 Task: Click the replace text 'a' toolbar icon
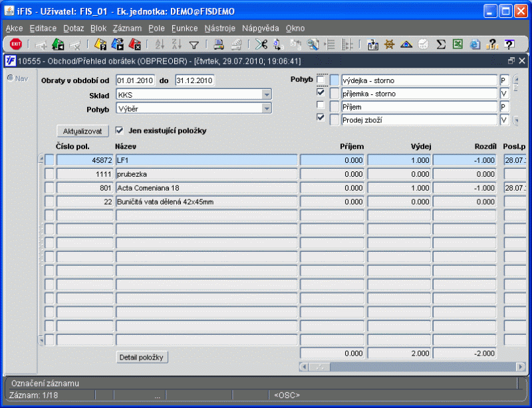click(x=278, y=45)
